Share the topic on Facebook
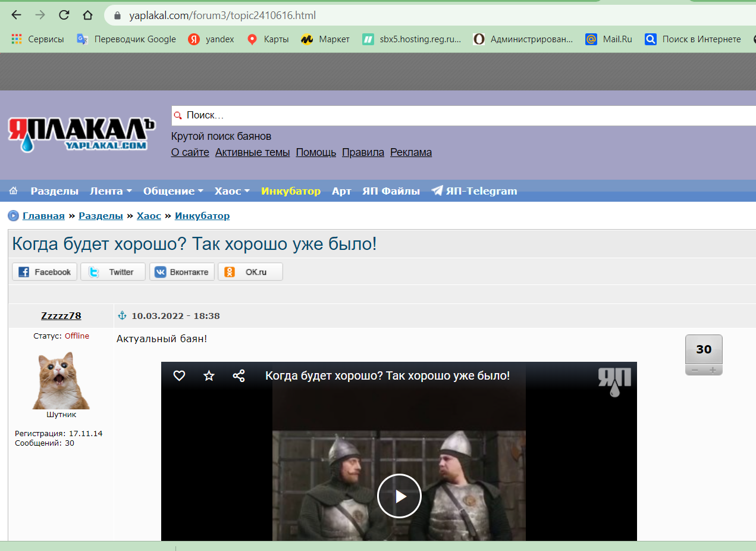756x551 pixels. click(x=45, y=272)
